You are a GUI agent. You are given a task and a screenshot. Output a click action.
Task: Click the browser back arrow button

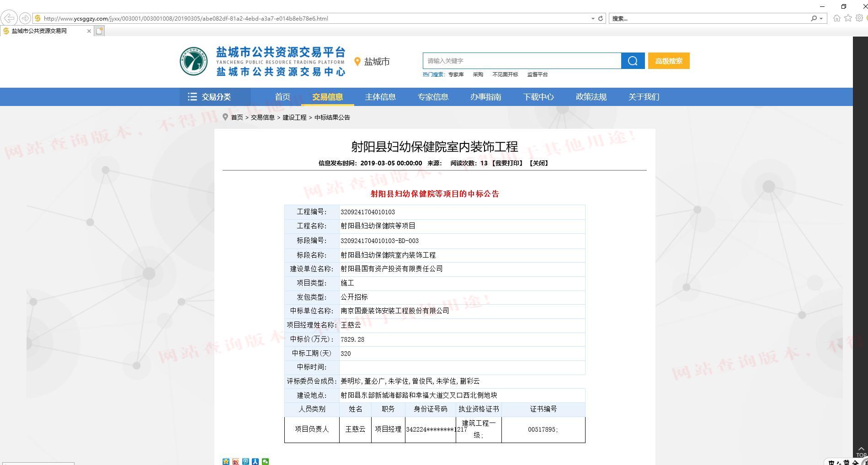pyautogui.click(x=9, y=18)
